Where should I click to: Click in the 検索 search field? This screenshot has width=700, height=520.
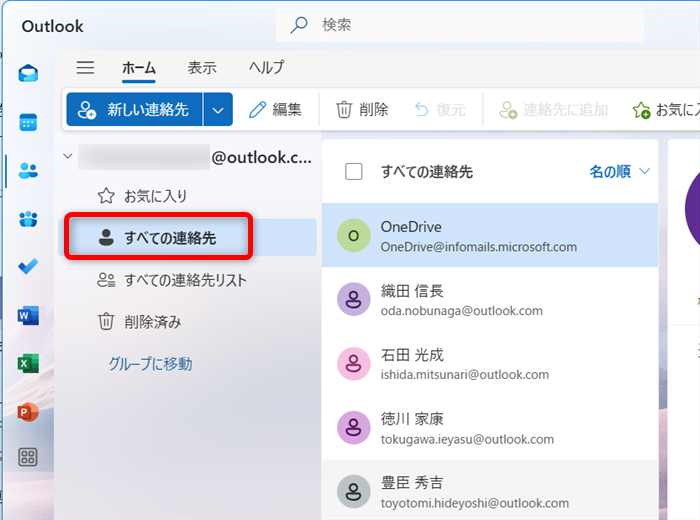460,25
